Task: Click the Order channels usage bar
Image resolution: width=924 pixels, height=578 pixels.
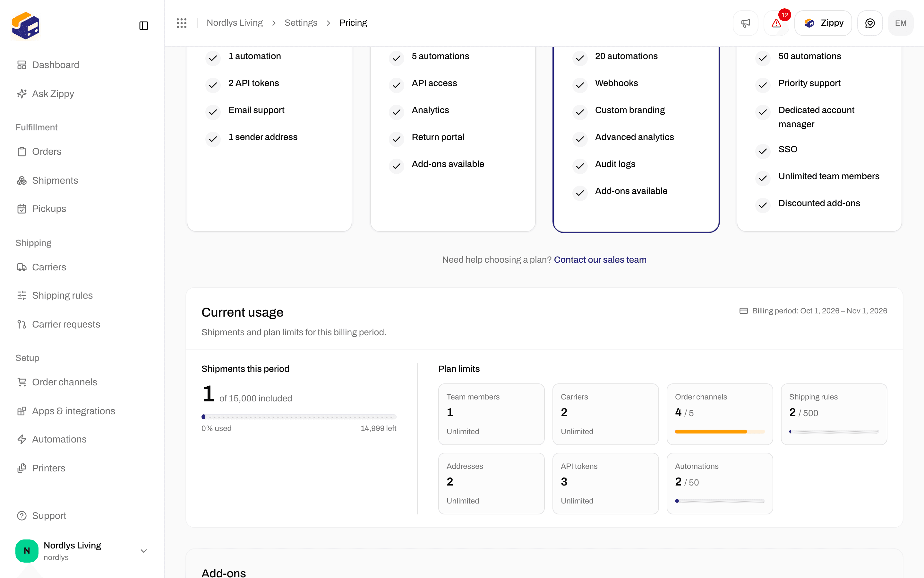Action: 720,432
